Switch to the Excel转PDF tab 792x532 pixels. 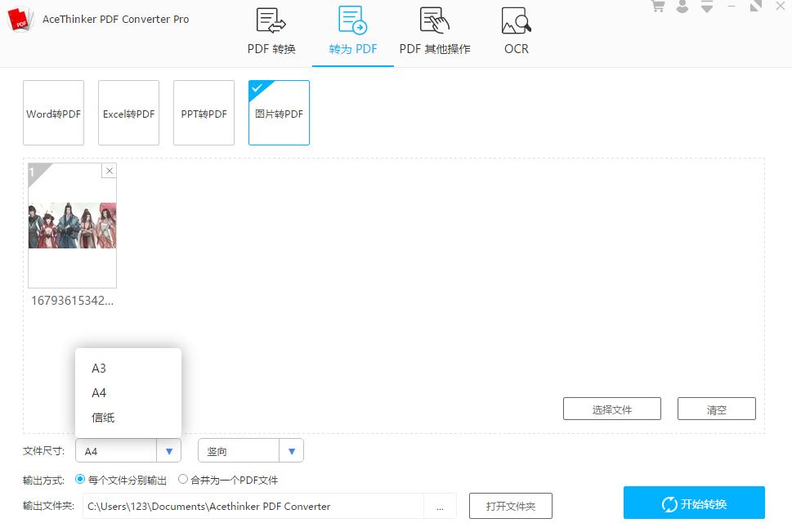pos(128,113)
